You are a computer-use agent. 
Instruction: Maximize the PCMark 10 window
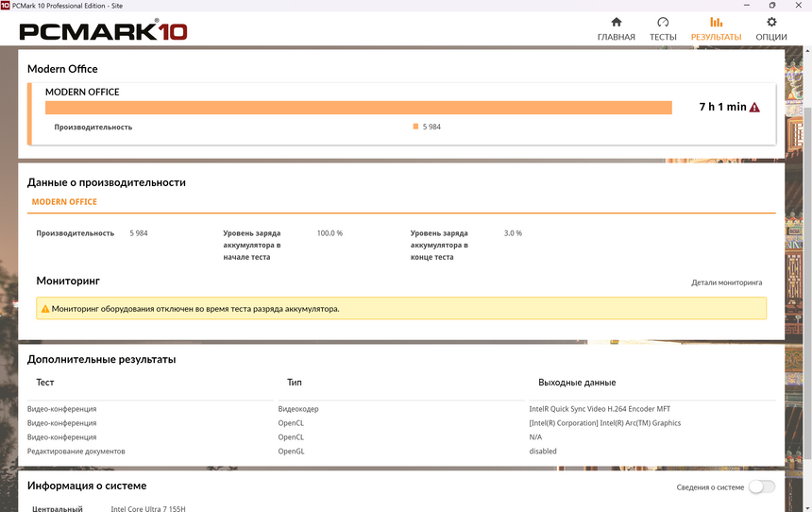click(772, 6)
